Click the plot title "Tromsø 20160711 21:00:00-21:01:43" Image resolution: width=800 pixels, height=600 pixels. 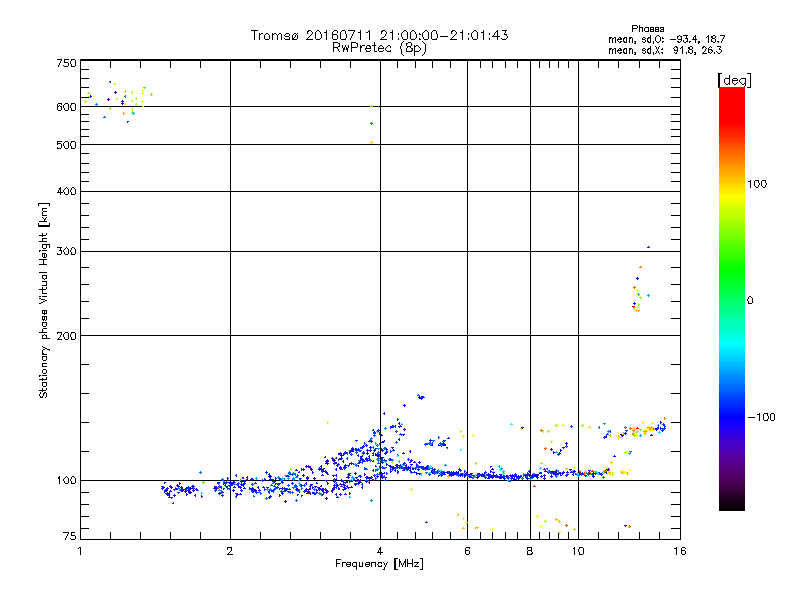[379, 35]
